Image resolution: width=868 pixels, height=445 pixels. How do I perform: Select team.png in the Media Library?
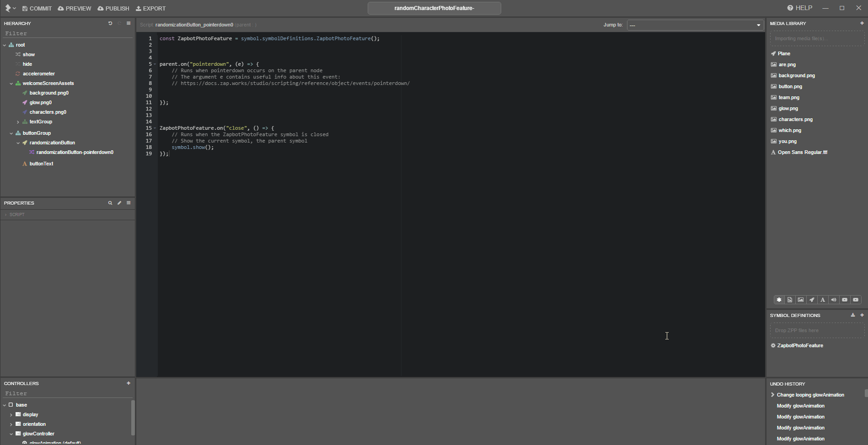pyautogui.click(x=789, y=97)
